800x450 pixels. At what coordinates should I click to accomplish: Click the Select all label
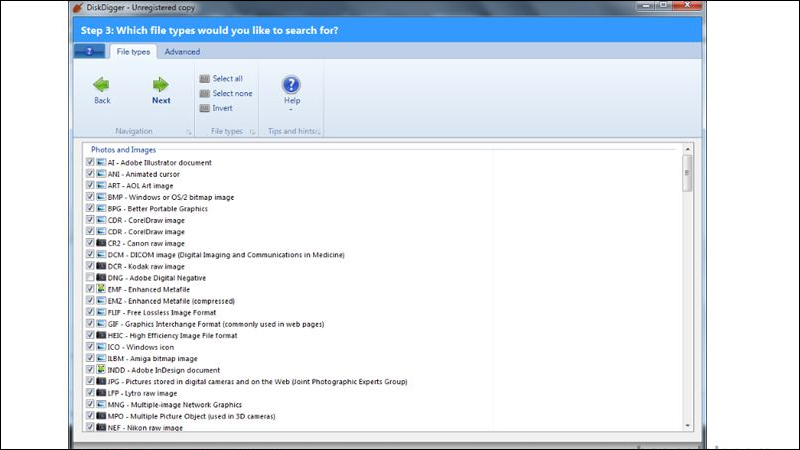tap(228, 79)
